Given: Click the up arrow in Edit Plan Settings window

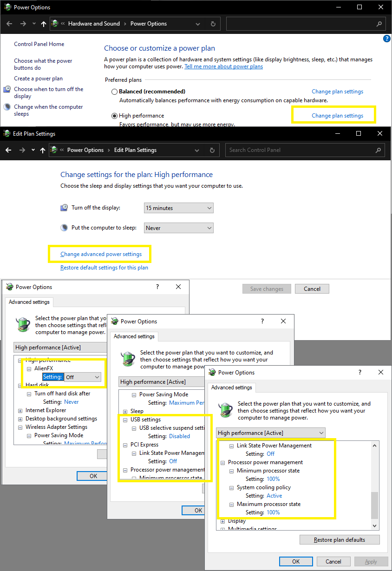Looking at the screenshot, I should click(43, 150).
